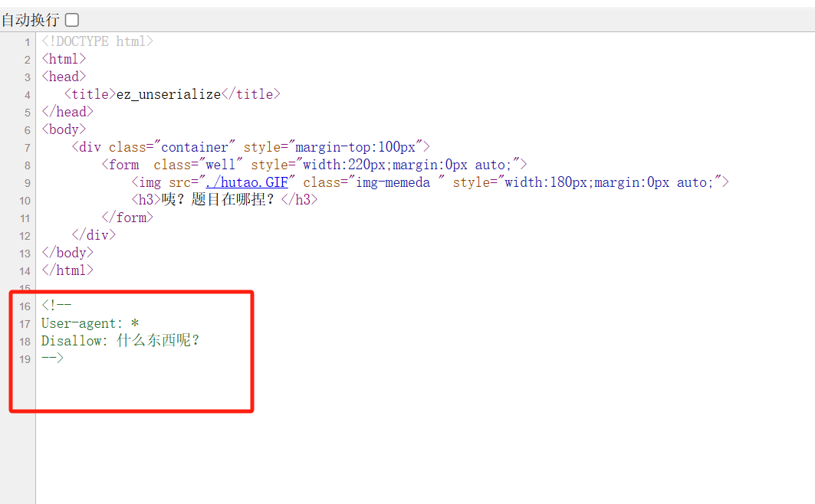Click the "img-memeda " class value
Image resolution: width=815 pixels, height=504 pixels.
(396, 182)
